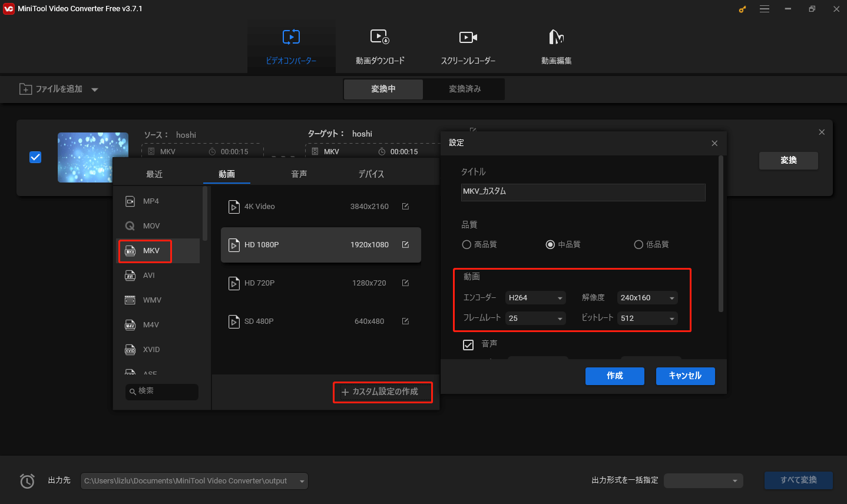Choose the M4V format

(159, 325)
